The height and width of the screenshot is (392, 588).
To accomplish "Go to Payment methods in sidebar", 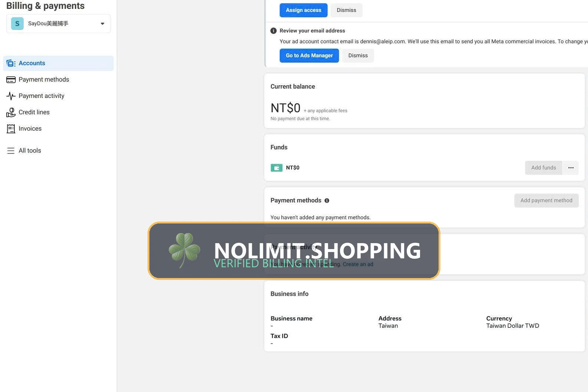I will click(58, 80).
